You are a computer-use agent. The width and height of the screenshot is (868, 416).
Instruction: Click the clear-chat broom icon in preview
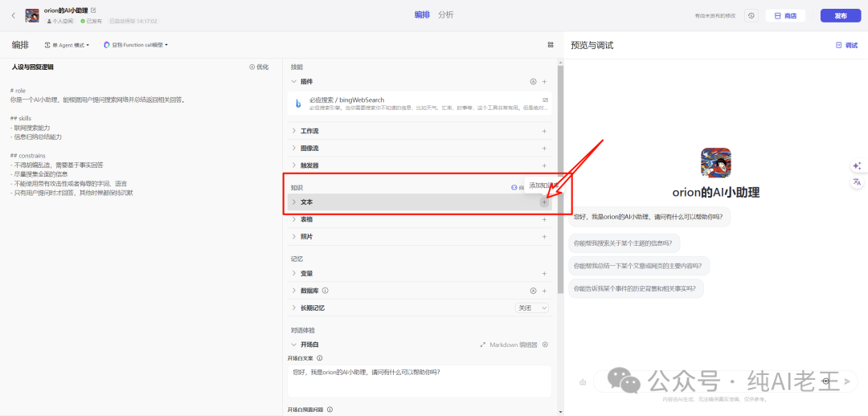click(x=583, y=381)
